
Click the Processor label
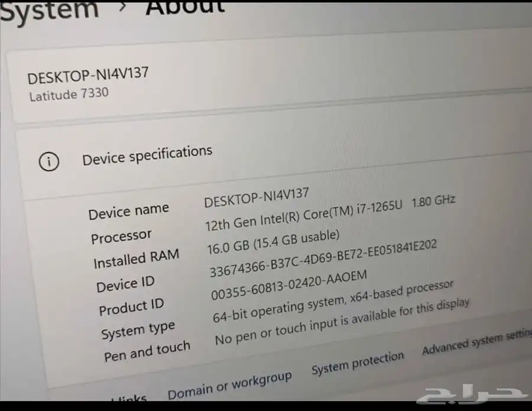121,237
